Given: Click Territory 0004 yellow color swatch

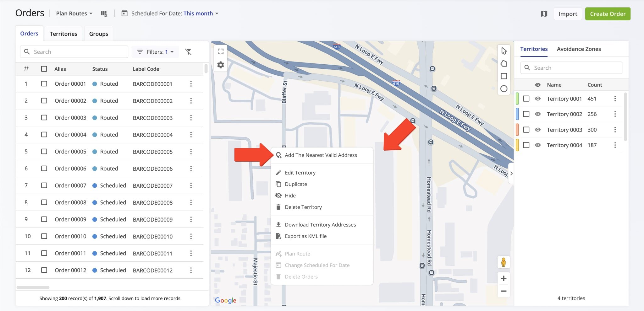Looking at the screenshot, I should pos(517,145).
